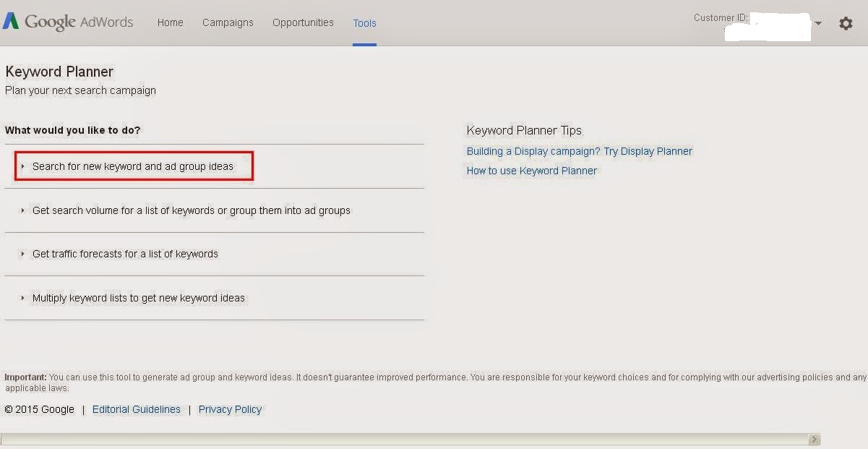Open the Campaigns menu
The height and width of the screenshot is (449, 868).
coord(228,22)
